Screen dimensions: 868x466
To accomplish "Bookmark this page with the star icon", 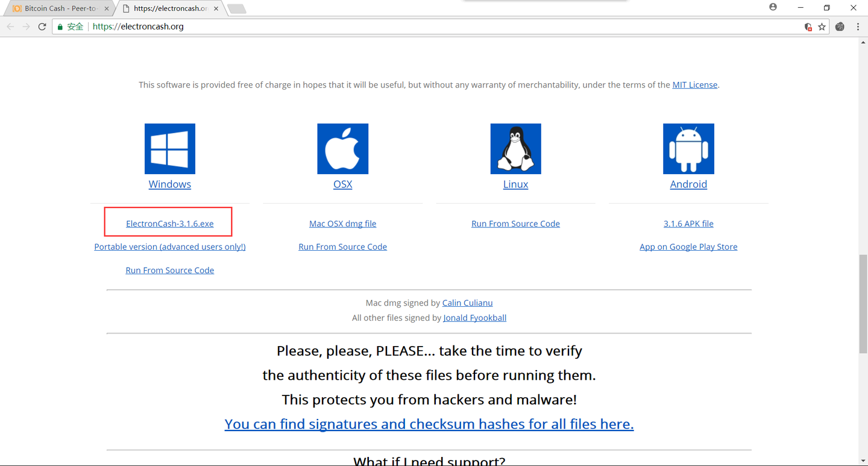I will [822, 27].
